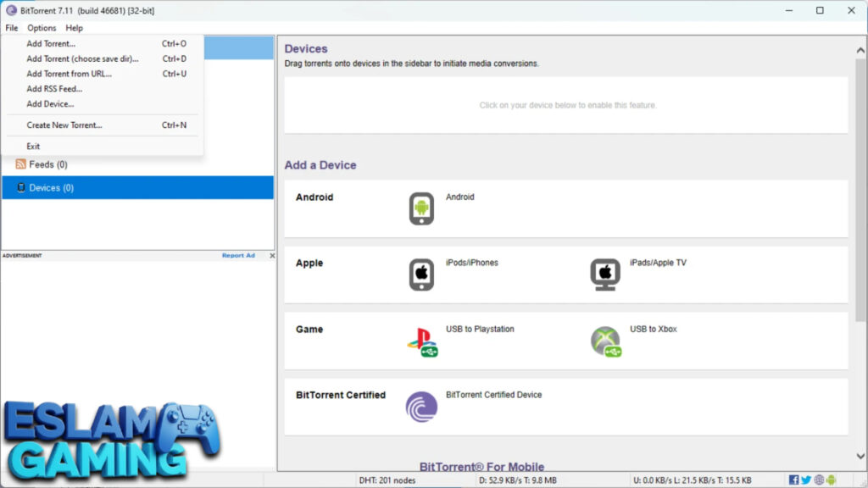Image resolution: width=868 pixels, height=488 pixels.
Task: Choose the USB to Playstation icon
Action: point(422,341)
